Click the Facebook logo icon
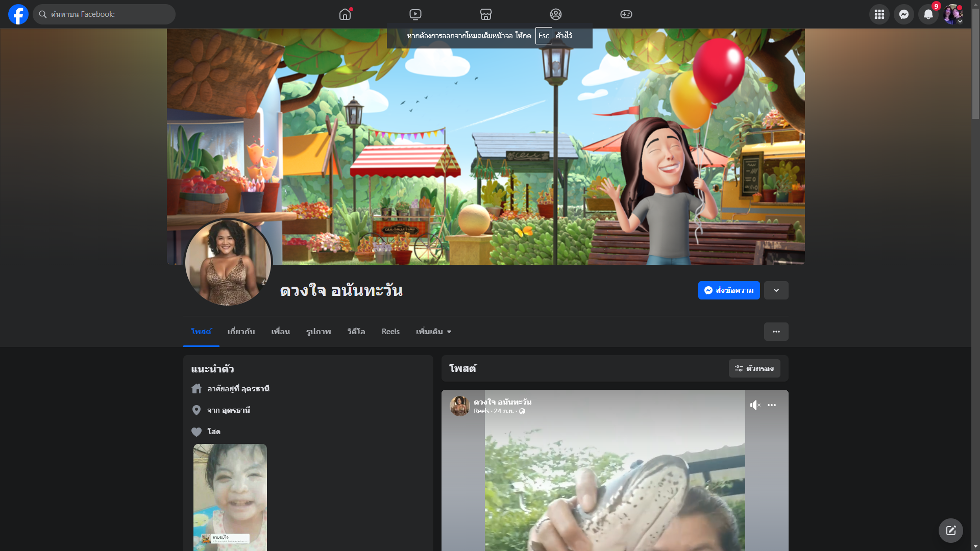Screen dimensions: 980x551 18,14
